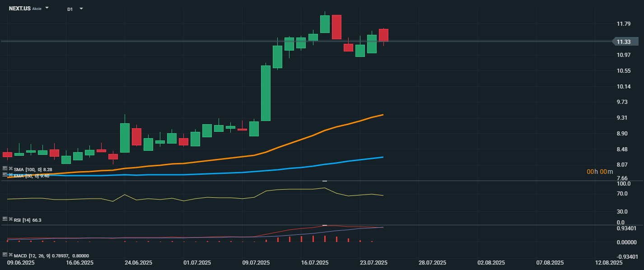This screenshot has width=644, height=270.
Task: Grab the divider handle above the RSI panel
Action: click(x=324, y=181)
